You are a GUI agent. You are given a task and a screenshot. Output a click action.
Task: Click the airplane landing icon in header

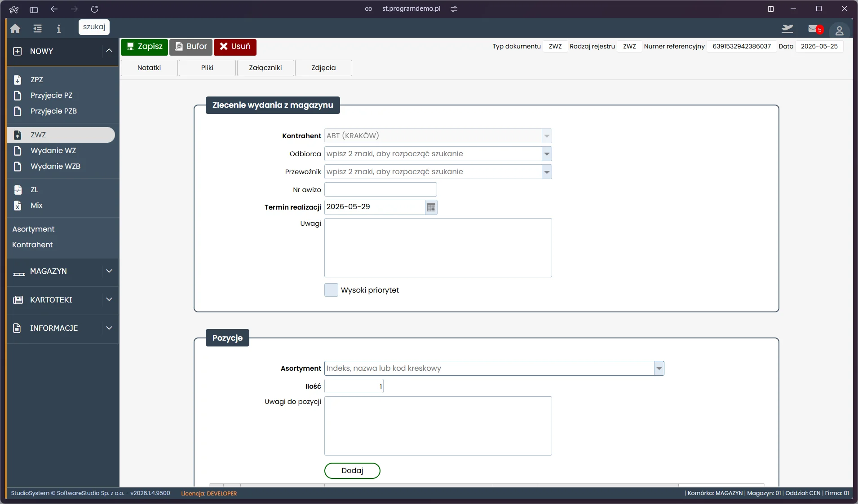(787, 29)
